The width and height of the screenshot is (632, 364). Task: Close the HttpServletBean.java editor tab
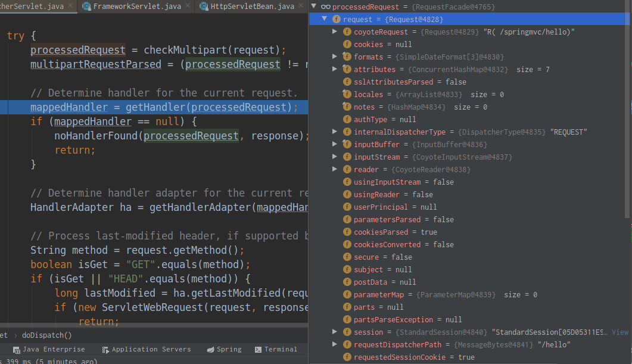coord(301,7)
